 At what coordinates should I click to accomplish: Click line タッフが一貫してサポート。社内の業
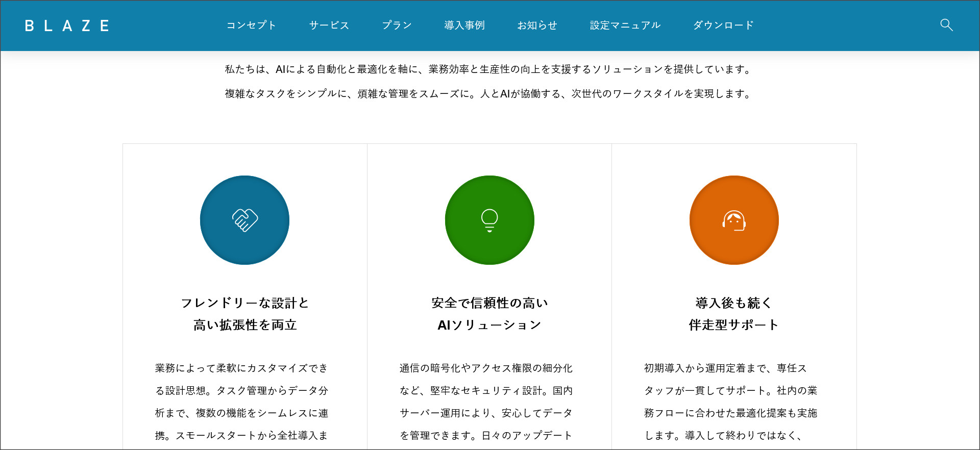(x=730, y=390)
